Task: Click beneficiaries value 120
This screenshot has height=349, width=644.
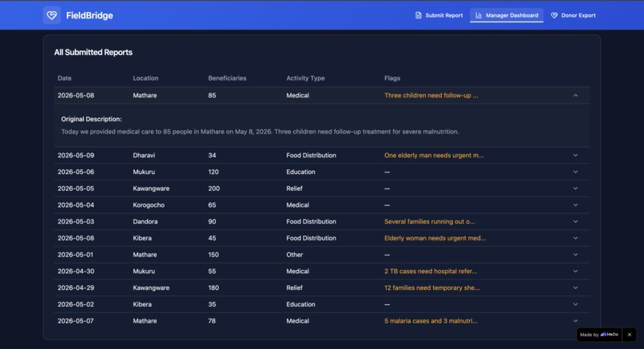Action: coord(213,172)
